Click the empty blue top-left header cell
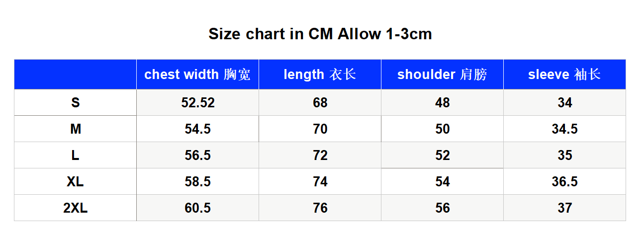The height and width of the screenshot is (234, 644). pyautogui.click(x=75, y=75)
